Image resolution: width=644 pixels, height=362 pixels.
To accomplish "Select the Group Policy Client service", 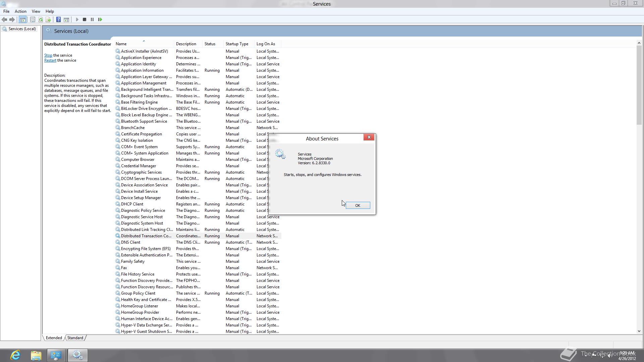I will [x=198, y=293].
